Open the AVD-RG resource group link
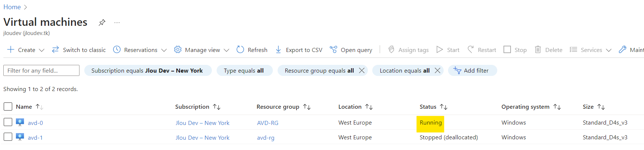Viewport: 644px width, 150px height. 268,123
